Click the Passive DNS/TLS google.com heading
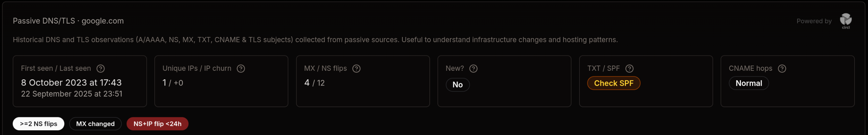This screenshot has height=135, width=868. (68, 21)
